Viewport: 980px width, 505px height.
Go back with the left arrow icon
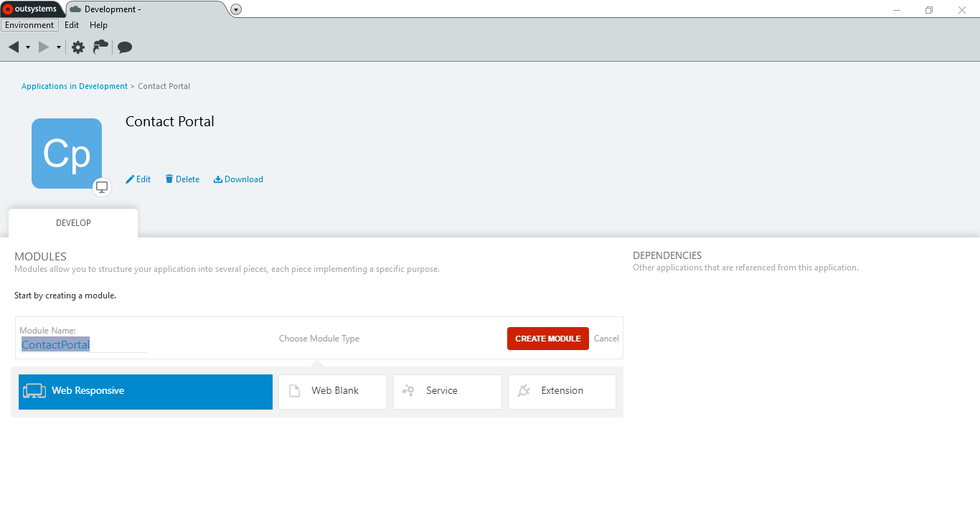14,47
